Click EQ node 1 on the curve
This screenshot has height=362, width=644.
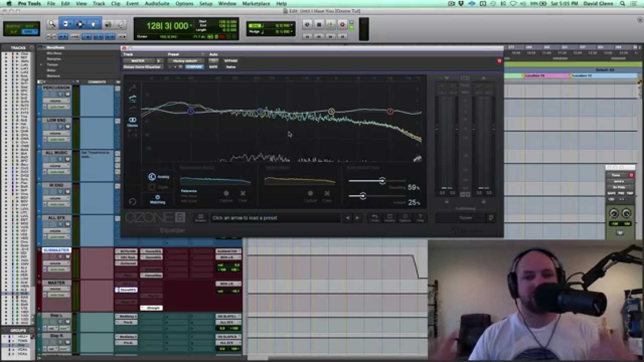click(x=190, y=111)
